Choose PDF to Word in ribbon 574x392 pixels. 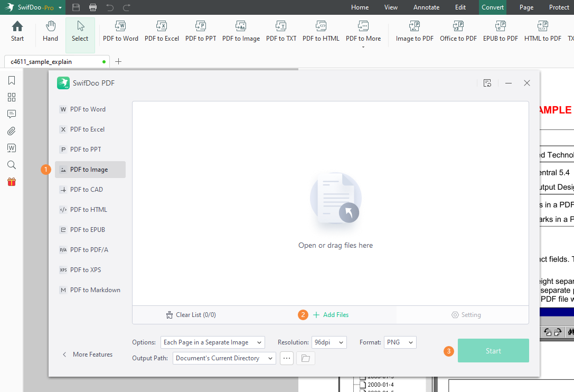click(x=120, y=32)
